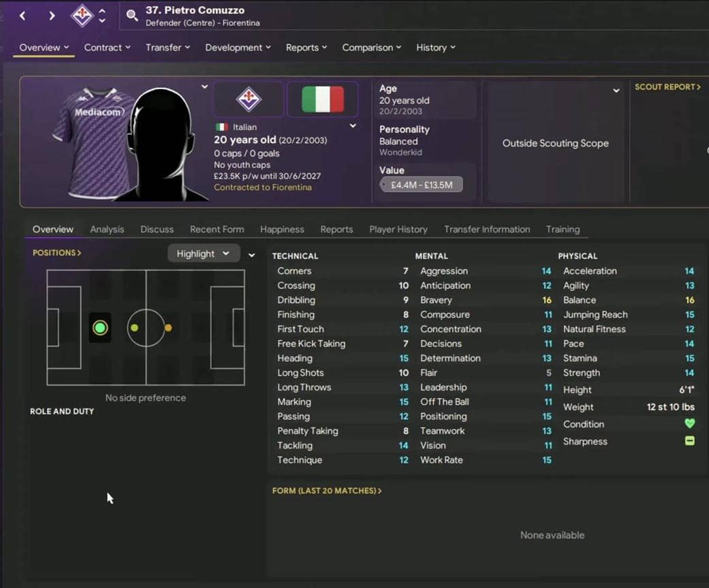Image resolution: width=709 pixels, height=588 pixels.
Task: Expand the chevron next to Highlight dropdown
Action: (251, 255)
